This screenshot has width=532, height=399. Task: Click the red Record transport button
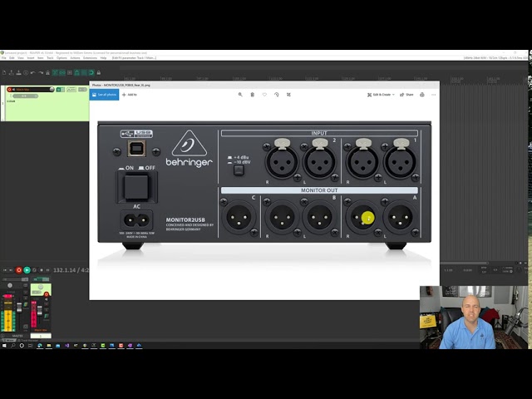coord(18,270)
